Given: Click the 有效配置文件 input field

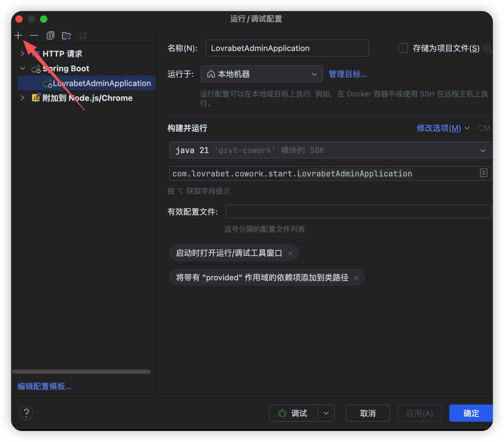Looking at the screenshot, I should 358,211.
